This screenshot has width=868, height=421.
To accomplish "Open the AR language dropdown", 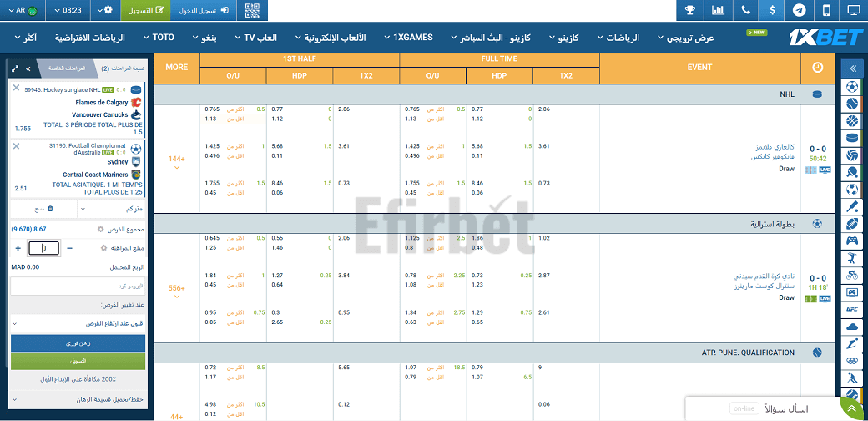I will 23,11.
